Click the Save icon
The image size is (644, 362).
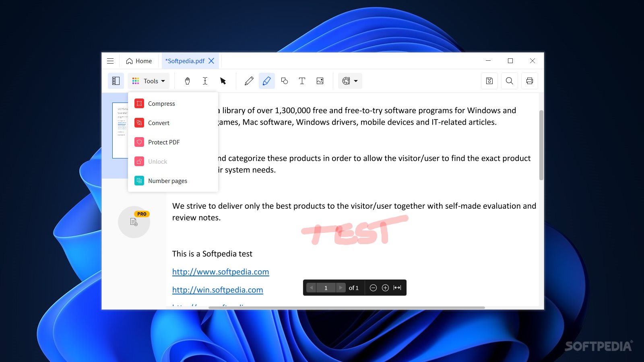[x=489, y=81]
